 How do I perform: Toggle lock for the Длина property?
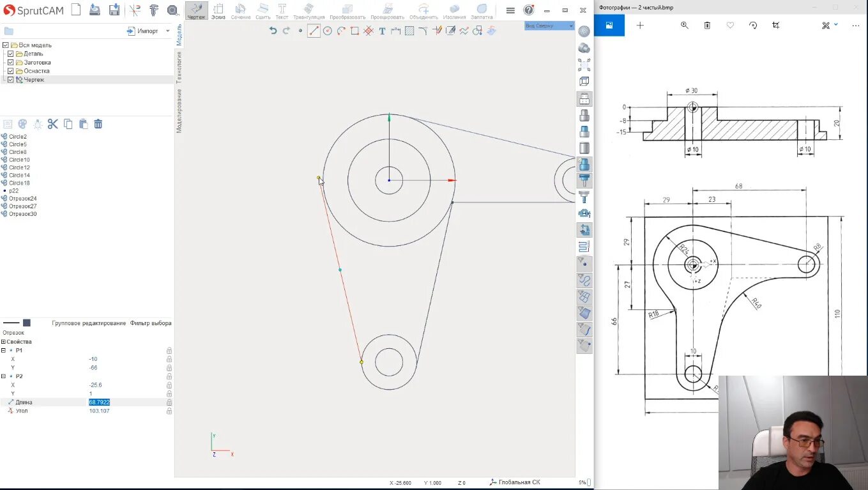pyautogui.click(x=169, y=402)
